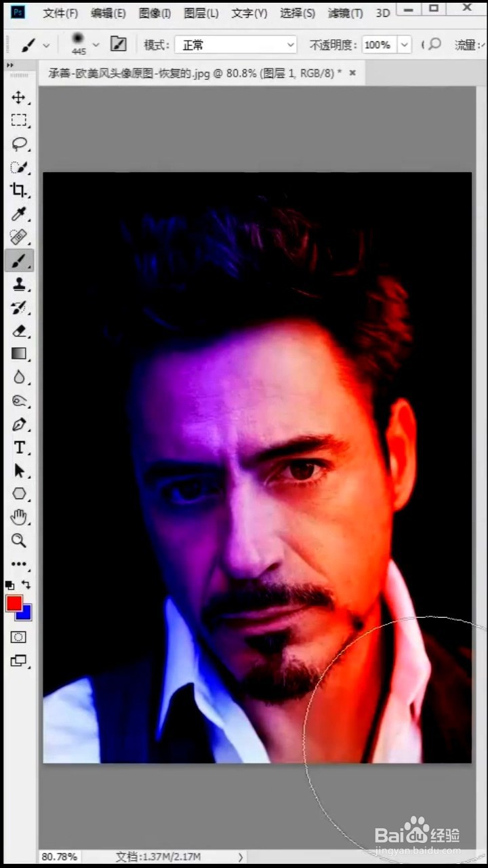Select the Lasso tool
488x868 pixels.
click(19, 144)
